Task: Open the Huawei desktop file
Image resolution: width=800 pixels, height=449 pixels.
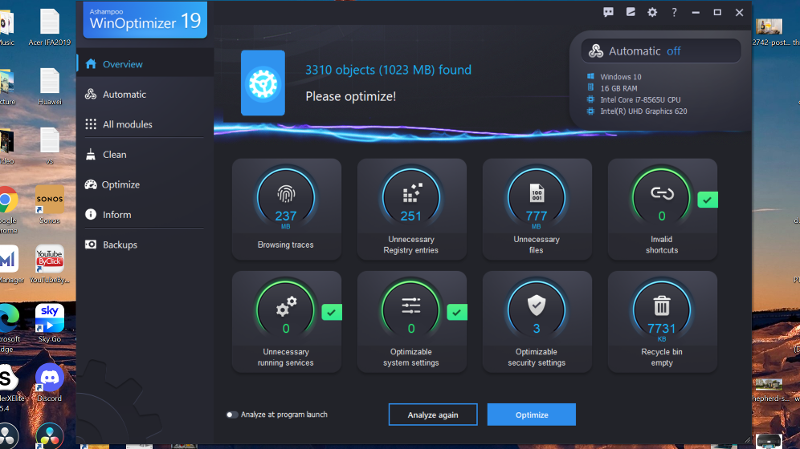Action: 49,87
